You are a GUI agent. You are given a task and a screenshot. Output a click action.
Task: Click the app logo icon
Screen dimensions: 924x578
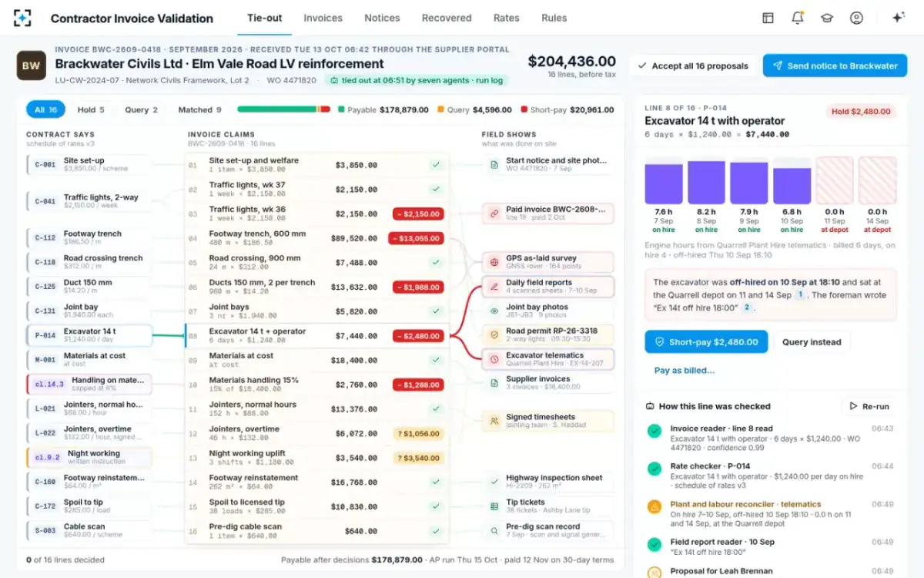(x=22, y=18)
